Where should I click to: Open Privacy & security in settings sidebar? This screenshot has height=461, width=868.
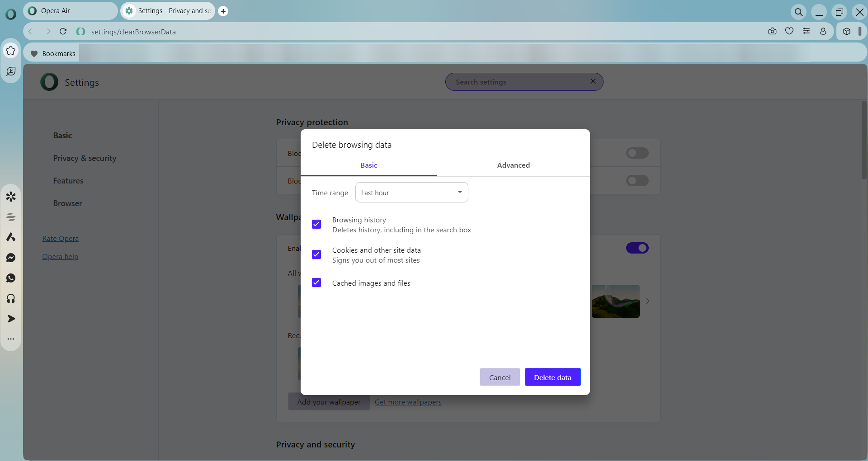coord(85,158)
